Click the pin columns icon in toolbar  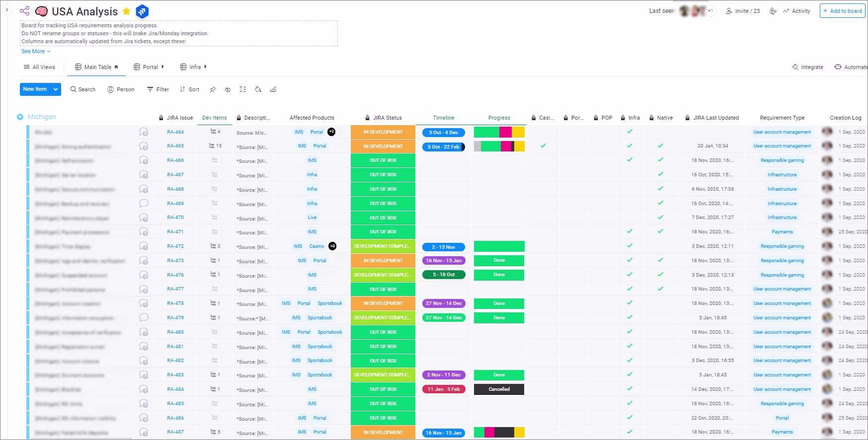tap(213, 89)
